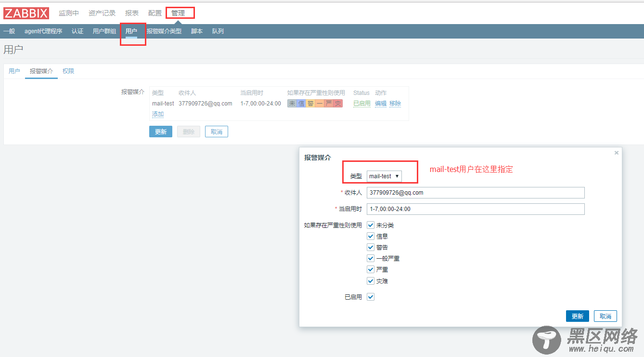
Task: Go to agent代理程序 submenu
Action: point(43,31)
